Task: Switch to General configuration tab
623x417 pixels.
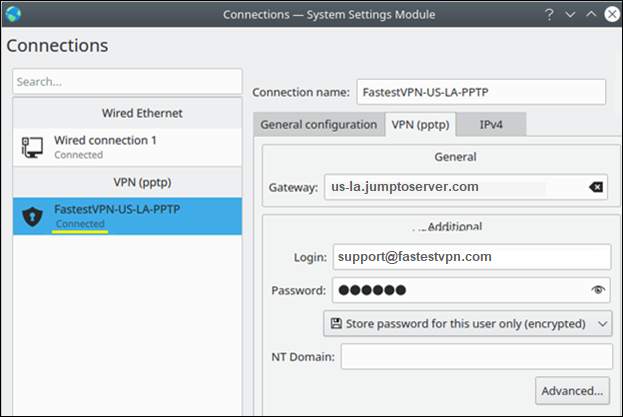Action: 319,125
